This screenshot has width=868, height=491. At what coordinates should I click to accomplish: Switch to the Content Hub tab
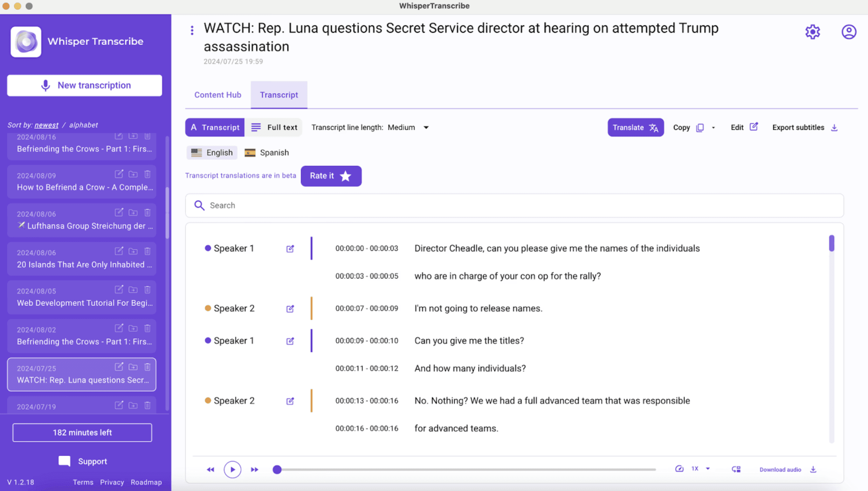coord(217,95)
